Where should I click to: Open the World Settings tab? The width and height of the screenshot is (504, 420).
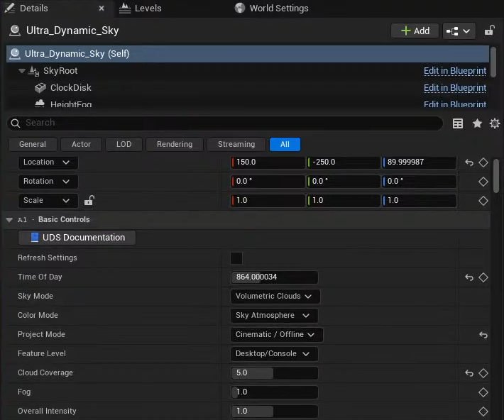coord(271,9)
